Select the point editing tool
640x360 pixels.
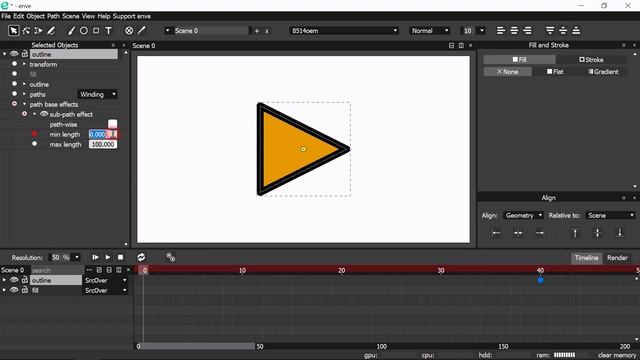click(26, 31)
